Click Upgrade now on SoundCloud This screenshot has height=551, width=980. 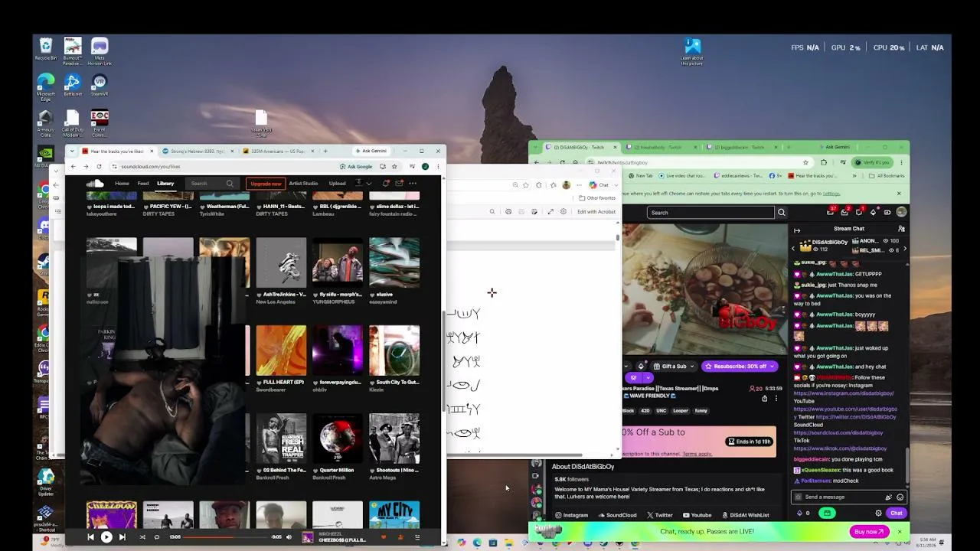[x=266, y=184]
